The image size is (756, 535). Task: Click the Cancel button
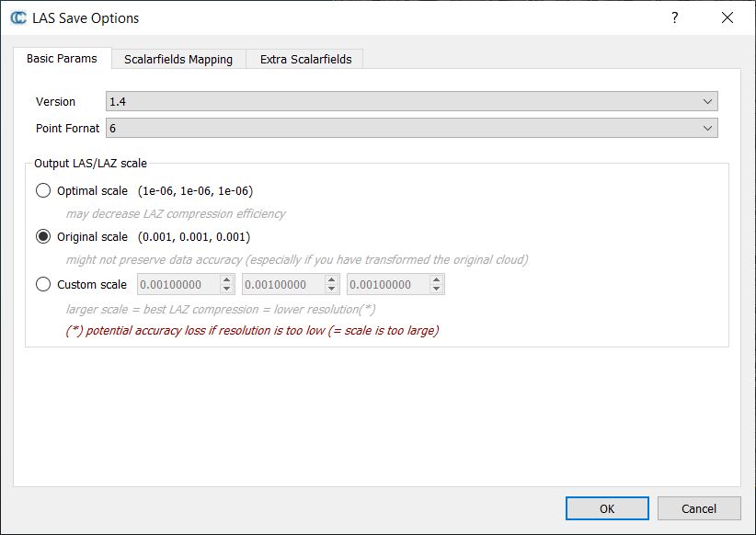click(x=699, y=508)
